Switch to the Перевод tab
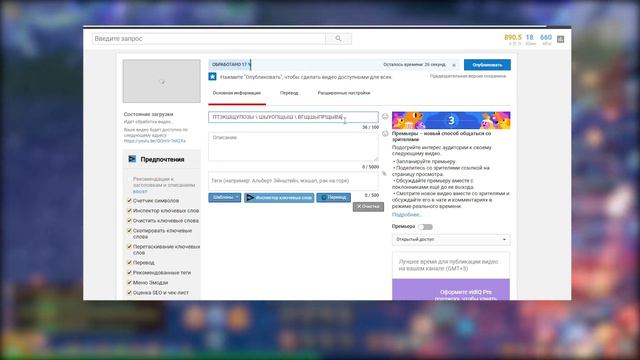This screenshot has width=640, height=360. tap(289, 93)
